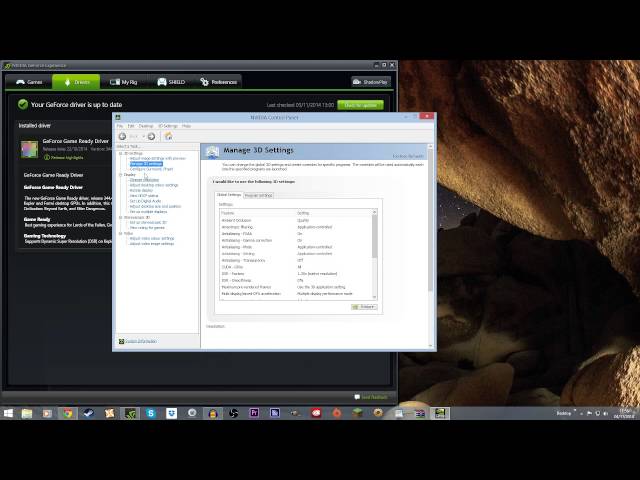This screenshot has width=640, height=480.
Task: Select the Anisotropic filtering setting row
Action: click(x=297, y=227)
